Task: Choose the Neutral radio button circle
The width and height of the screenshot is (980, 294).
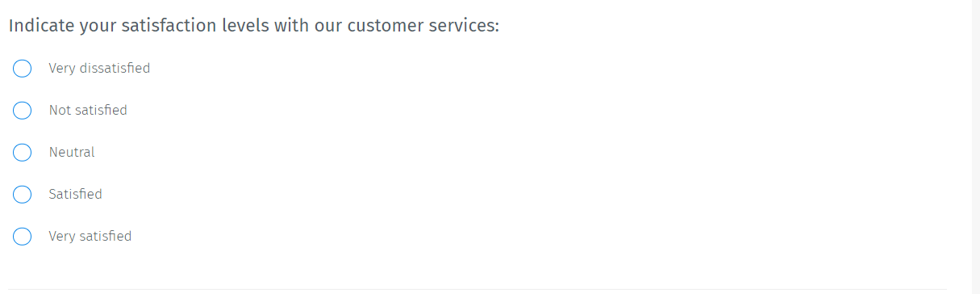Action: 23,152
